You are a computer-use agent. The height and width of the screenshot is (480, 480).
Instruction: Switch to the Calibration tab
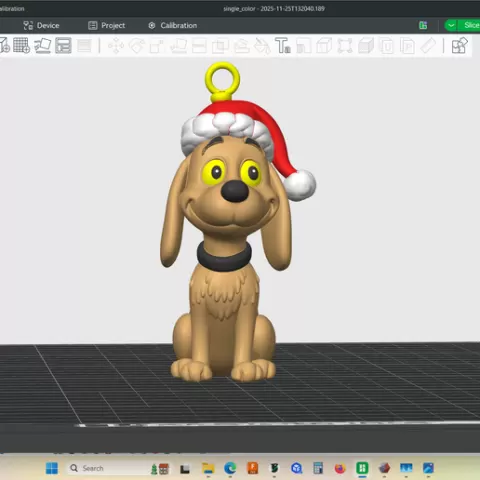pos(173,25)
